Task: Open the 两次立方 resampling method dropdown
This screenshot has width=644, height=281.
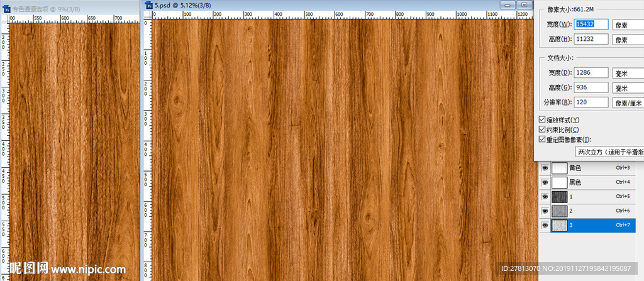Action: [x=610, y=152]
